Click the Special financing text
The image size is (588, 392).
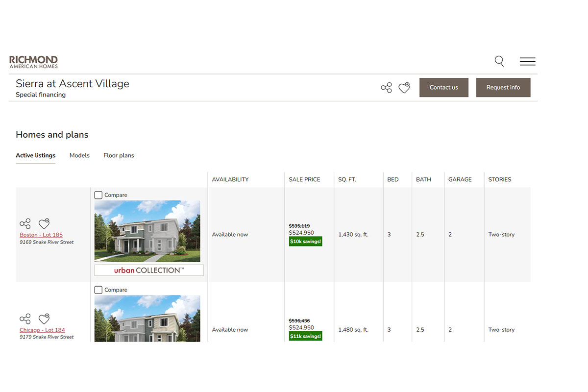click(x=41, y=95)
